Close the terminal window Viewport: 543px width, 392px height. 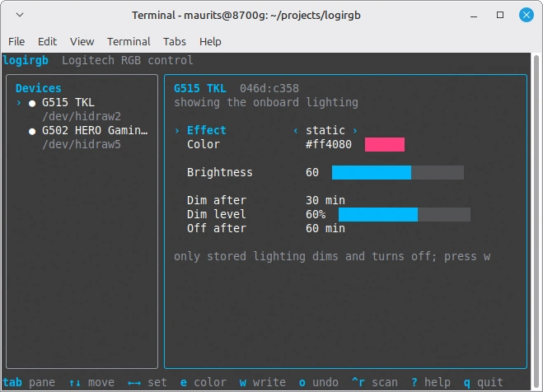click(x=526, y=15)
